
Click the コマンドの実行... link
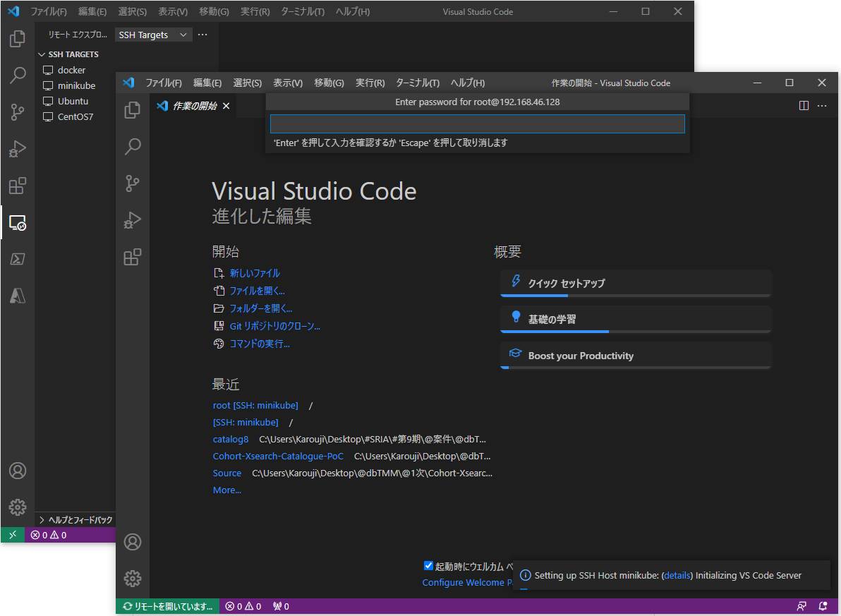click(x=260, y=344)
